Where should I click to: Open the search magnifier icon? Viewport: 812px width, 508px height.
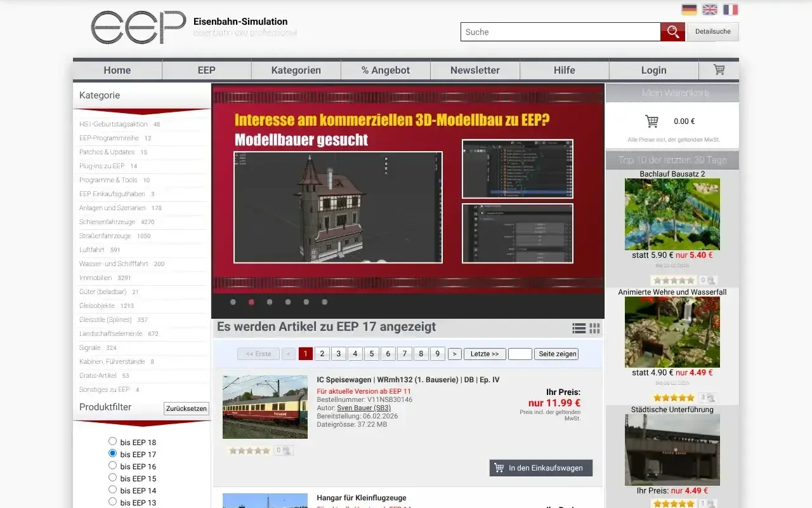672,32
